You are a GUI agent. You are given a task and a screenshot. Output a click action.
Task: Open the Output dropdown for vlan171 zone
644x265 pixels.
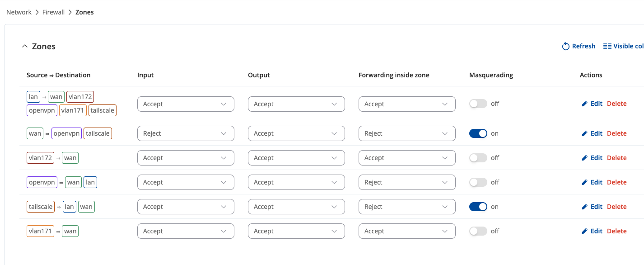pos(296,231)
